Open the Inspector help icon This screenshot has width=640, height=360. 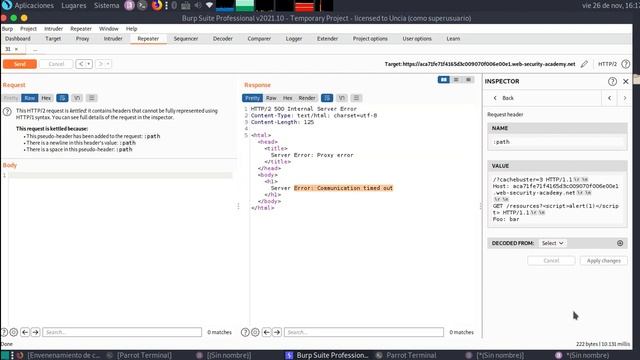pos(612,81)
